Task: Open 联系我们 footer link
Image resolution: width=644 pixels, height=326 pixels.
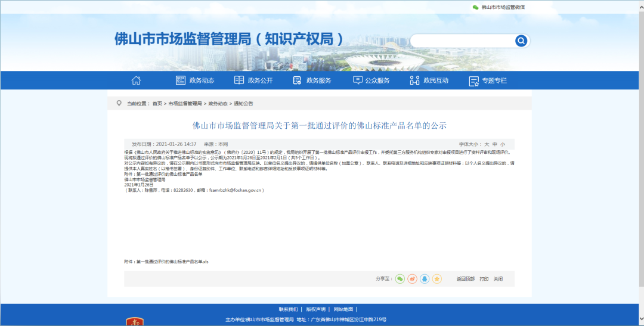Action: click(289, 309)
